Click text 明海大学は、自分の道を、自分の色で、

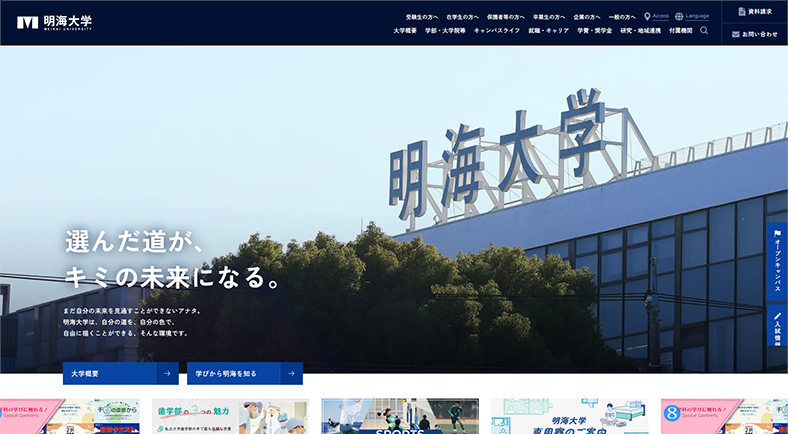119,322
